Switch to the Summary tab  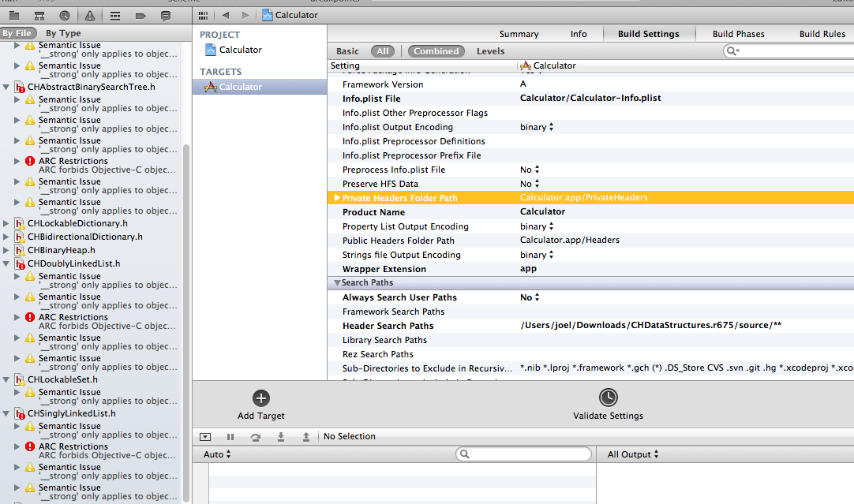[x=519, y=34]
